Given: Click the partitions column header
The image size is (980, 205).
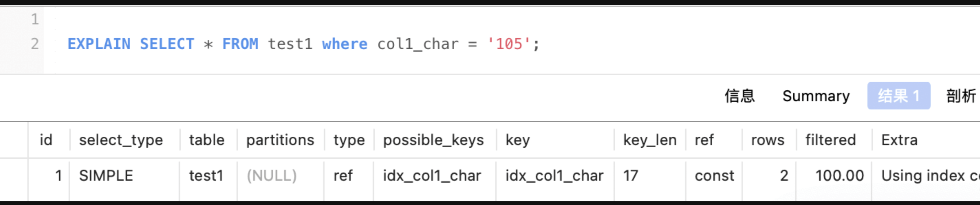Looking at the screenshot, I should (x=280, y=140).
